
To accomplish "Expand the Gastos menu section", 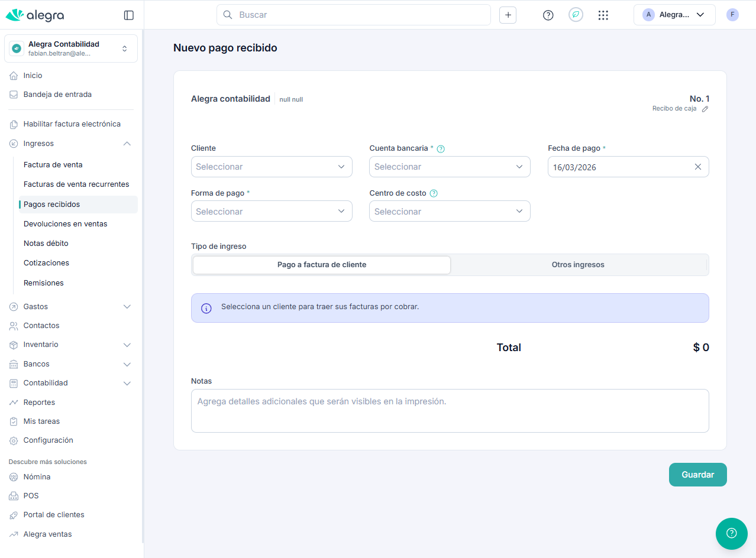I will pyautogui.click(x=71, y=307).
